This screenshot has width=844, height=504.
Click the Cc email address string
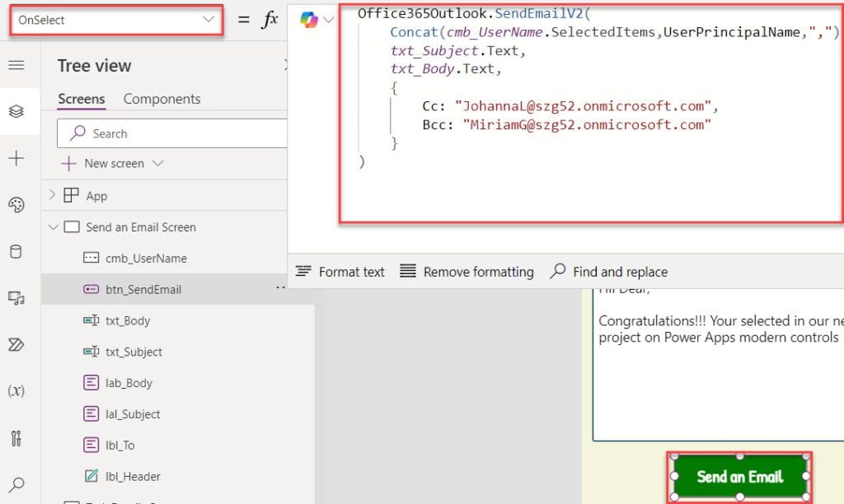coord(584,106)
